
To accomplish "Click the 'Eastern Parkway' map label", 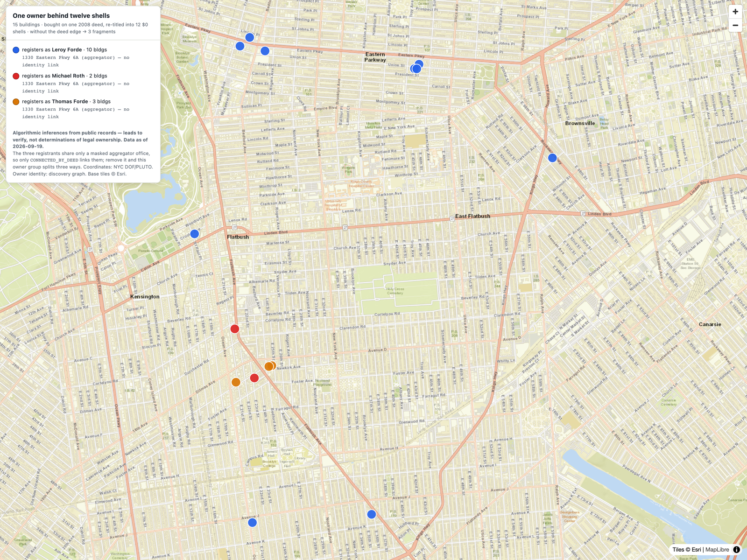I will (x=375, y=57).
